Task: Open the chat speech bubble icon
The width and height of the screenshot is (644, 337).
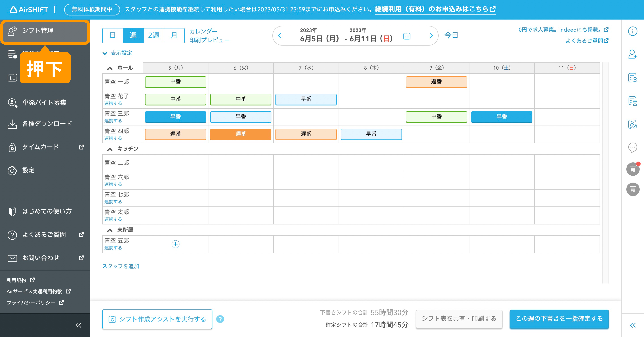Action: coord(633,147)
